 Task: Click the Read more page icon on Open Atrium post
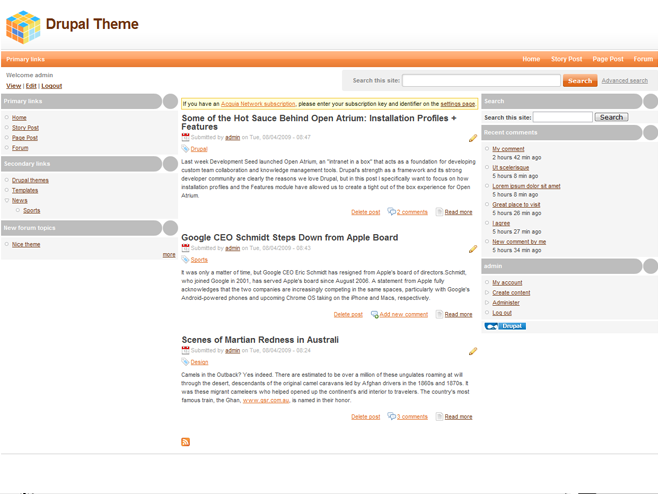tap(439, 212)
